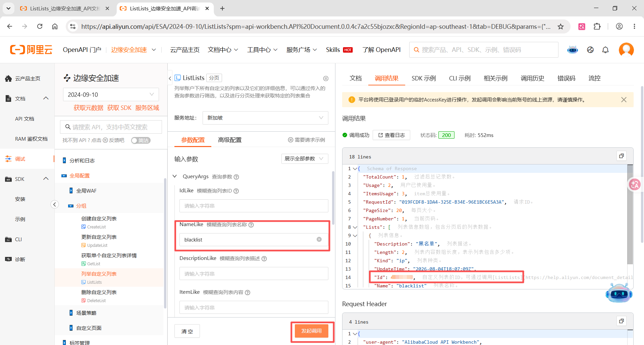Open help tooltip for DescriptionLike
644x345 pixels.
pos(264,259)
